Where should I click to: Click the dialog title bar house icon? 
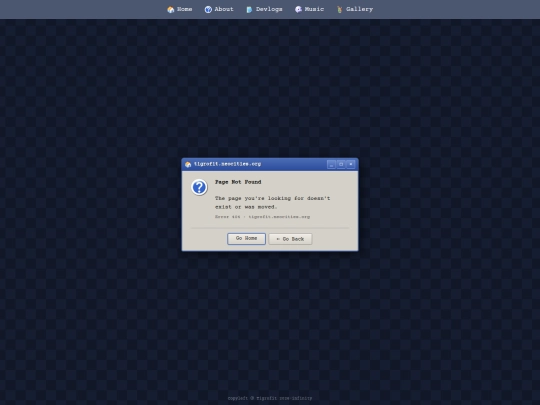click(188, 164)
